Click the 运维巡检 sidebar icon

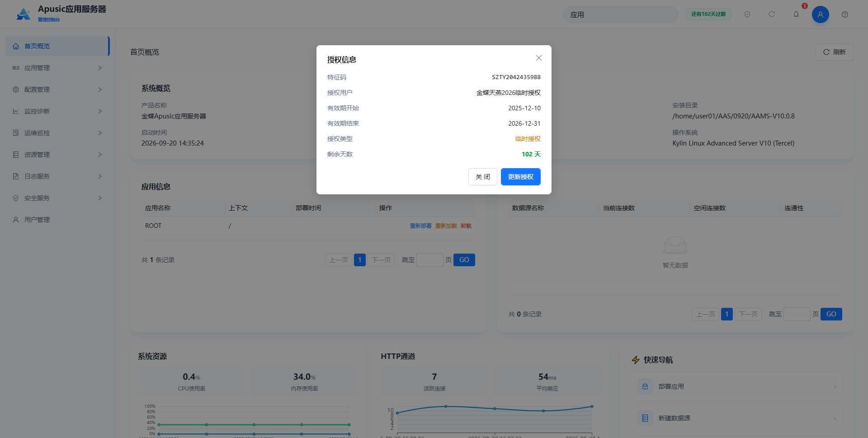pos(16,133)
